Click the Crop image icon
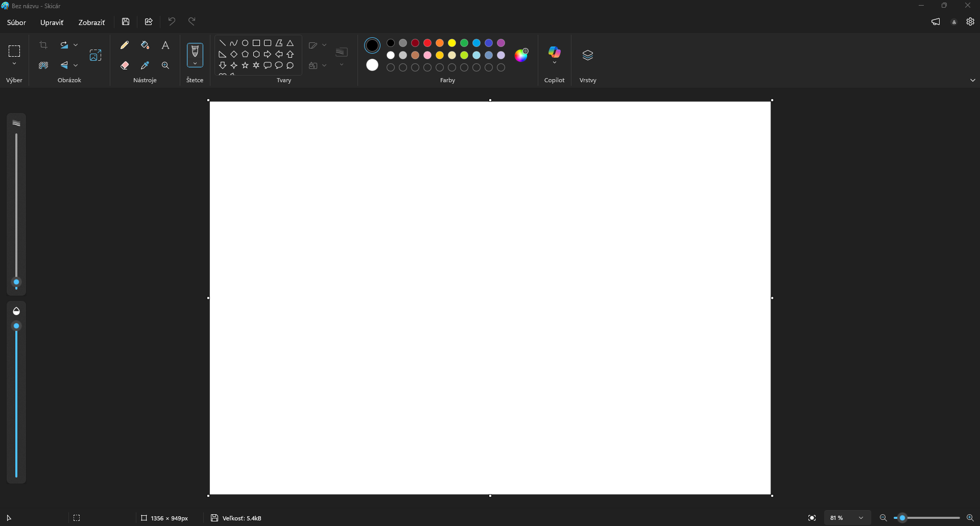This screenshot has width=980, height=526. pyautogui.click(x=43, y=45)
